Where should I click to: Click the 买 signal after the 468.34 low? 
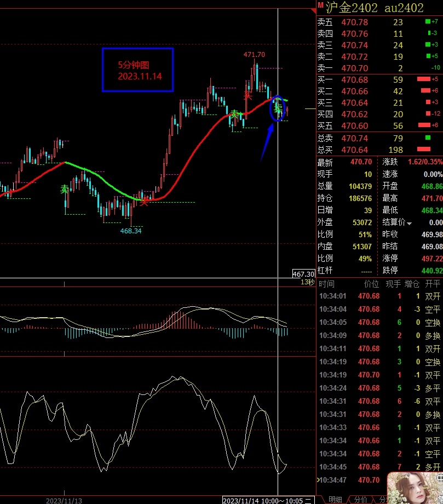[143, 202]
